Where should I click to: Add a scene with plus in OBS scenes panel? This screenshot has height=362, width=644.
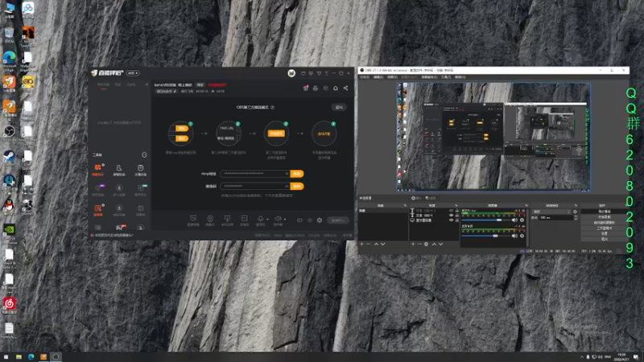(361, 245)
